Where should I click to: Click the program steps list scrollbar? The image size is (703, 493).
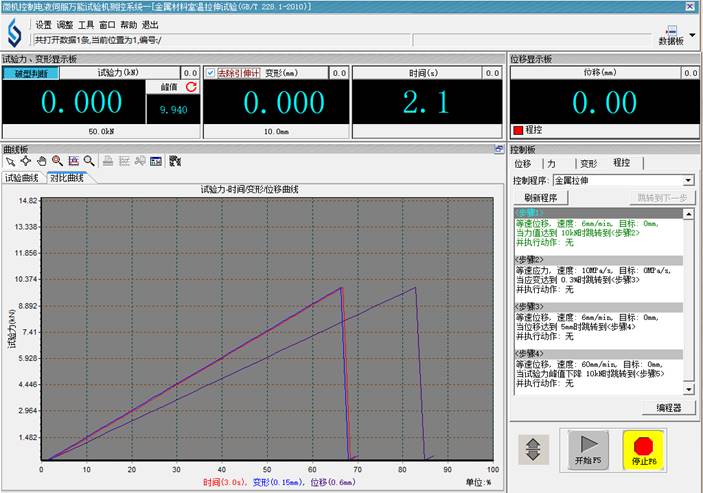pos(690,300)
